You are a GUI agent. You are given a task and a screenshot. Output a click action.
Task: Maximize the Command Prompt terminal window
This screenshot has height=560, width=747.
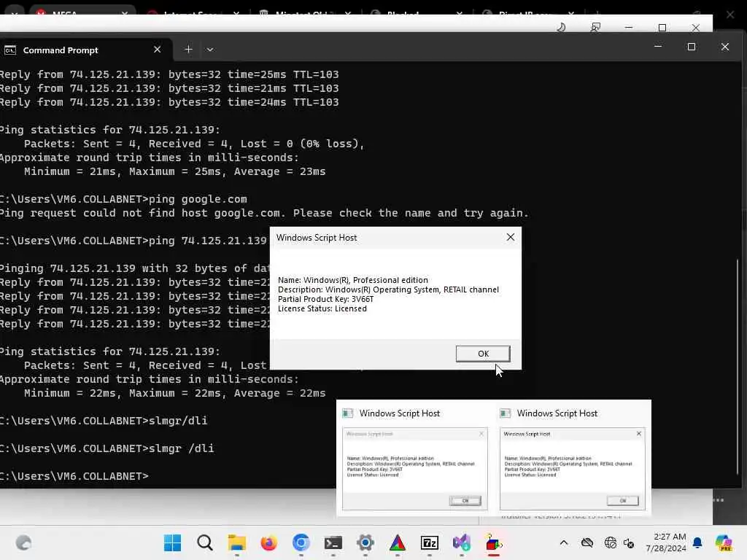pos(692,47)
